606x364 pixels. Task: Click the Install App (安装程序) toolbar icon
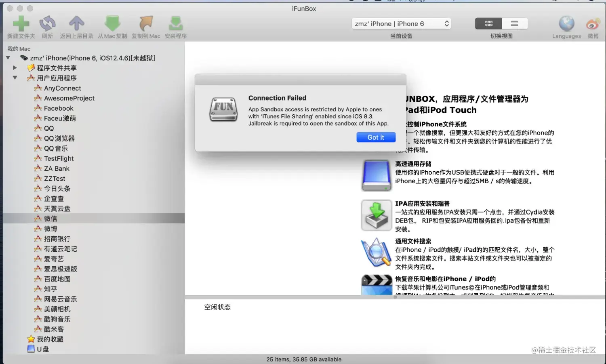pos(175,24)
